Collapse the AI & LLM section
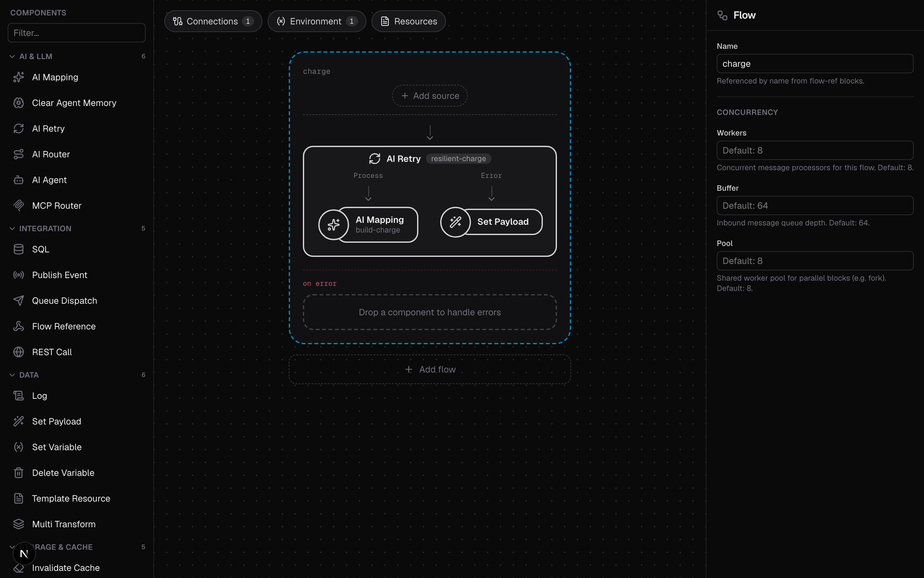 12,56
